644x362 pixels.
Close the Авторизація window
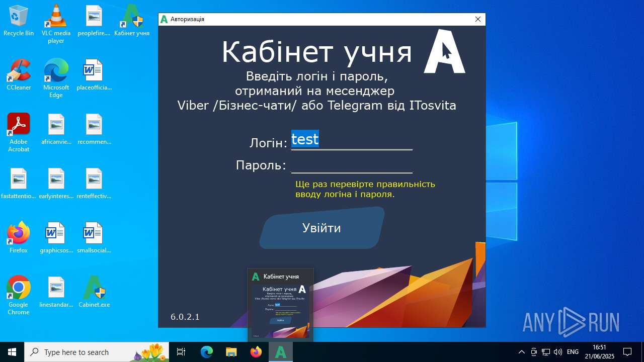click(x=478, y=19)
